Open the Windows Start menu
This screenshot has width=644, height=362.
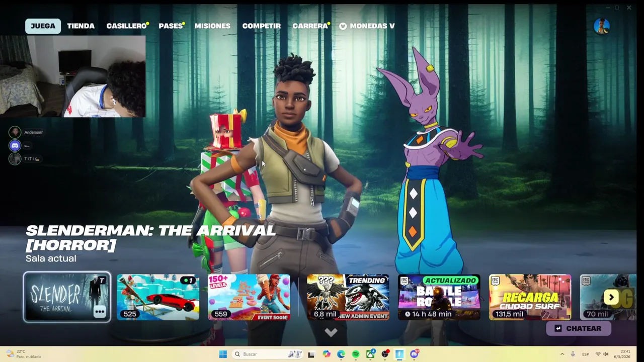click(x=223, y=354)
